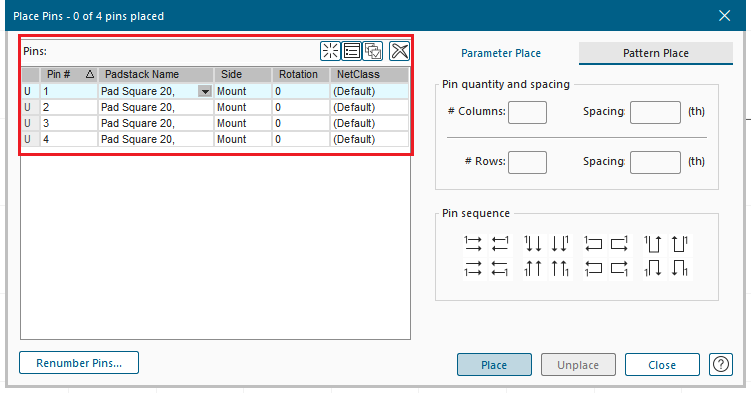Screen dimensions: 751x393
Task: Click the Mount side cell for pin 3
Action: pos(243,123)
